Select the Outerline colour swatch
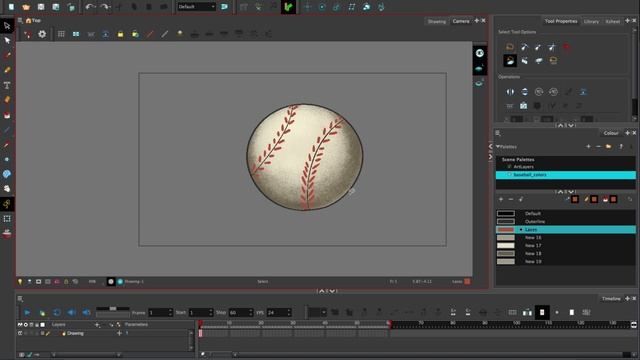Screen dimensions: 640x360 click(566, 222)
